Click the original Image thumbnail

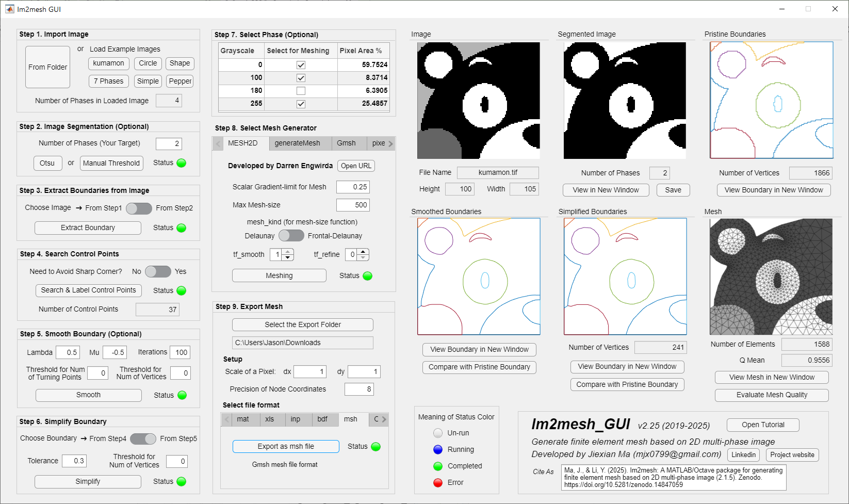(479, 101)
